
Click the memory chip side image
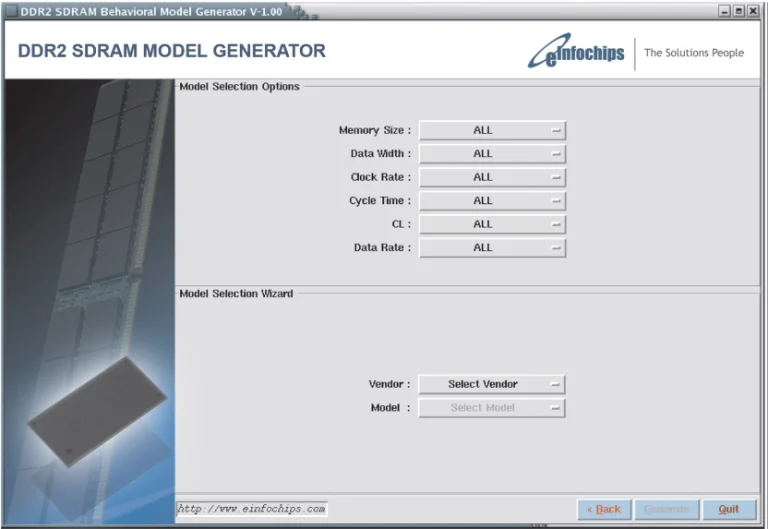90,301
